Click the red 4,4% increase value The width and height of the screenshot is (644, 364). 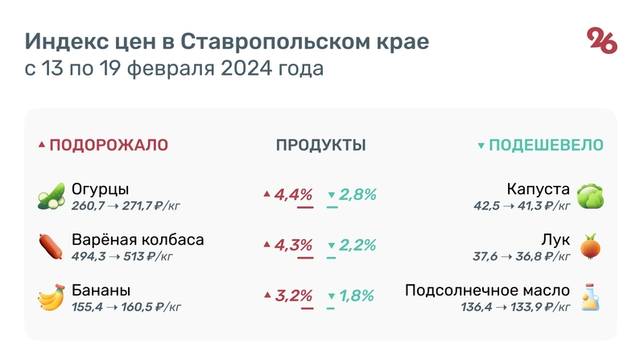(x=294, y=195)
